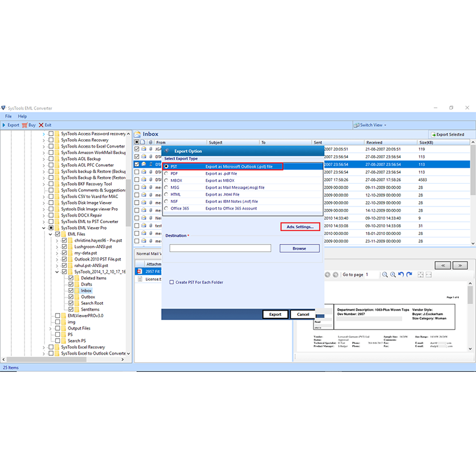Image resolution: width=476 pixels, height=476 pixels.
Task: Click the attachment column header paperclip icon
Action: [x=151, y=142]
